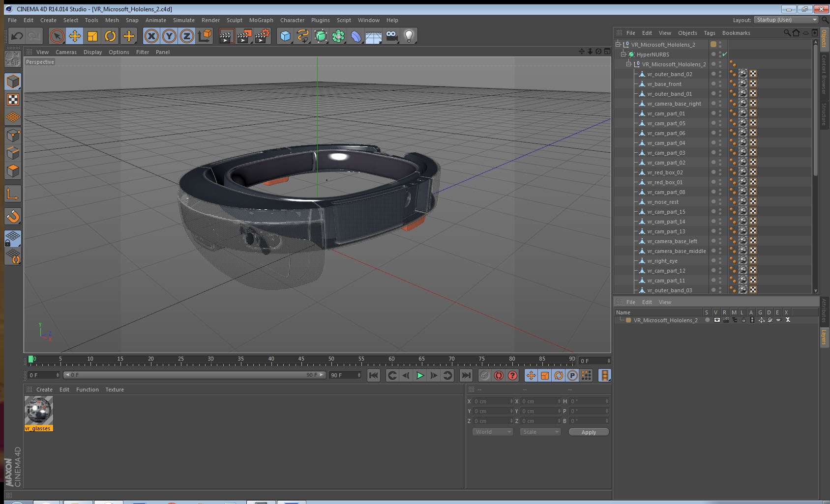Screen dimensions: 830x504
Task: Toggle layer visible in editor for VR_Microsoft_Hololens_2
Action: tap(717, 320)
